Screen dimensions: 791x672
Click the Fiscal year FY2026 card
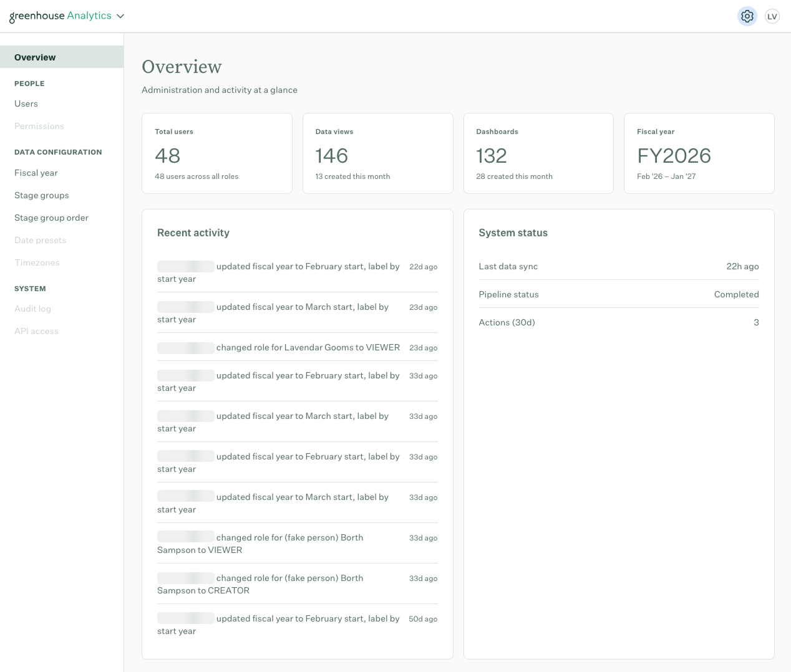(x=699, y=153)
